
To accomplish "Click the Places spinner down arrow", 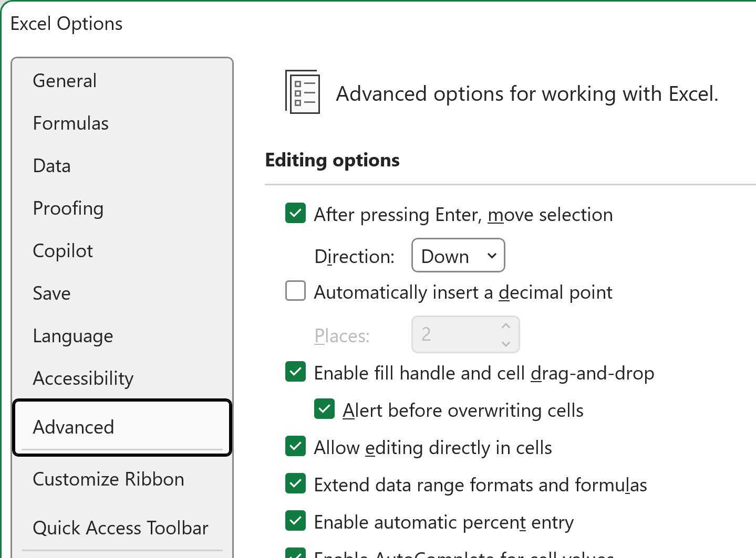I will click(x=505, y=343).
